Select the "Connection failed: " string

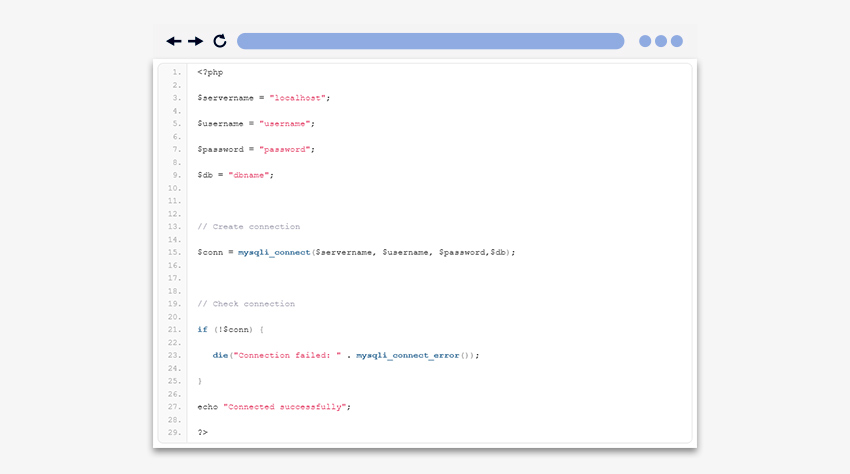[287, 356]
